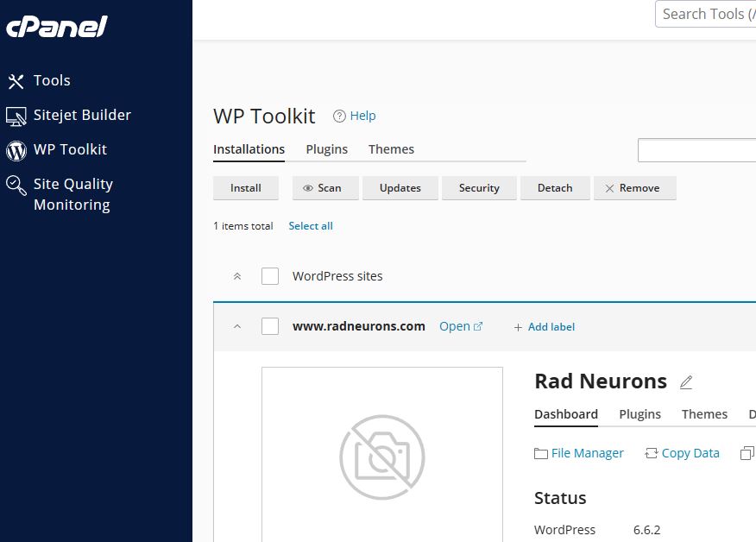This screenshot has width=756, height=542.
Task: Click the WordPress version 6.6.2 value
Action: 646,530
